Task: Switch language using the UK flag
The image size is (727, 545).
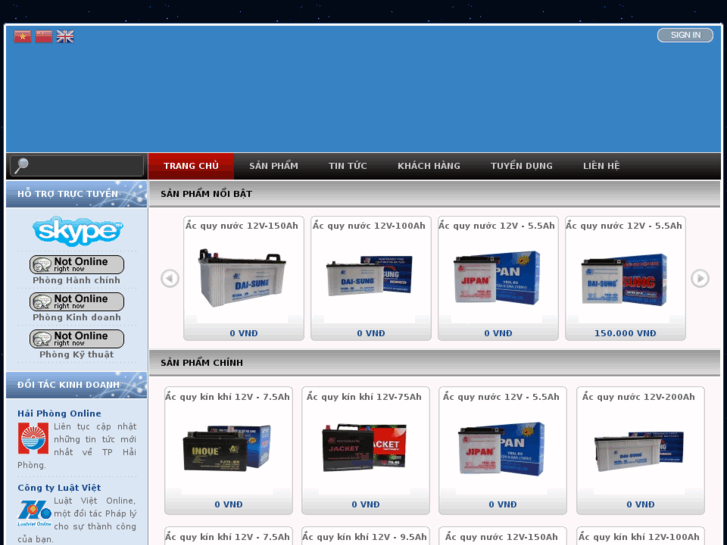Action: pyautogui.click(x=65, y=36)
